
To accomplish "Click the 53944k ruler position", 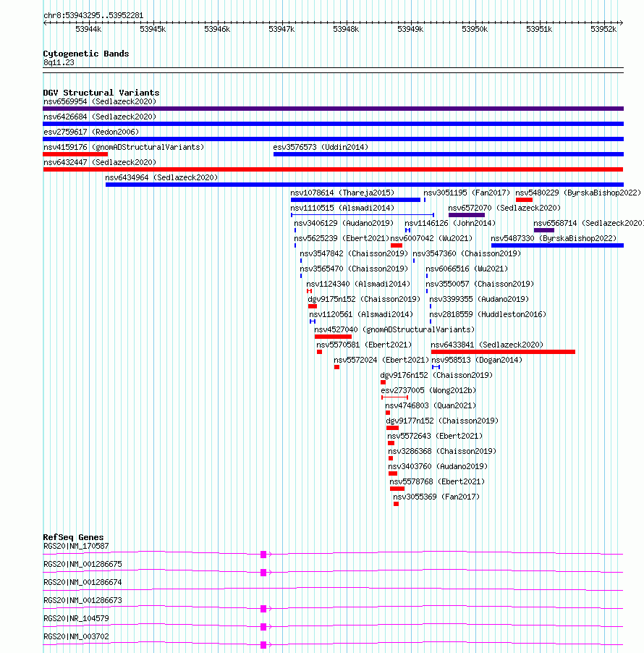I will [x=88, y=29].
